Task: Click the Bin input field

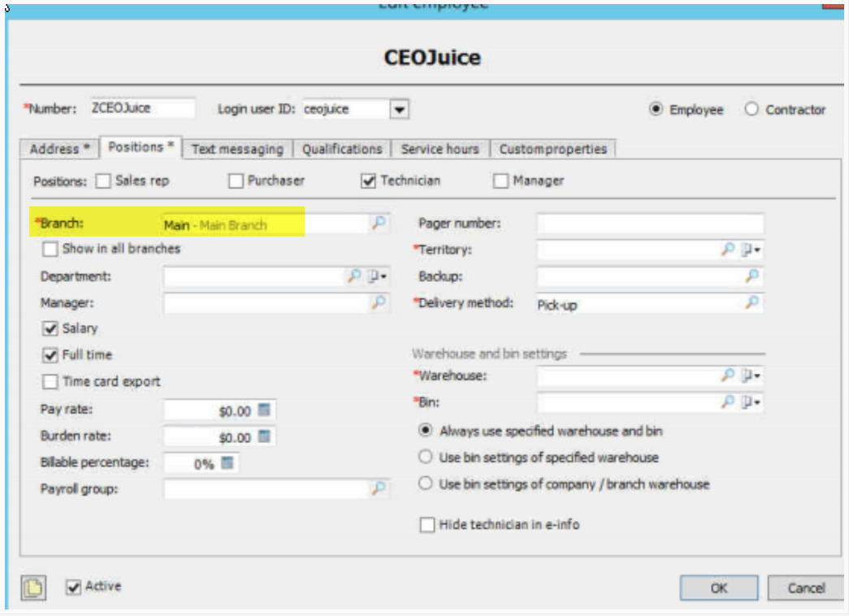Action: coord(628,402)
